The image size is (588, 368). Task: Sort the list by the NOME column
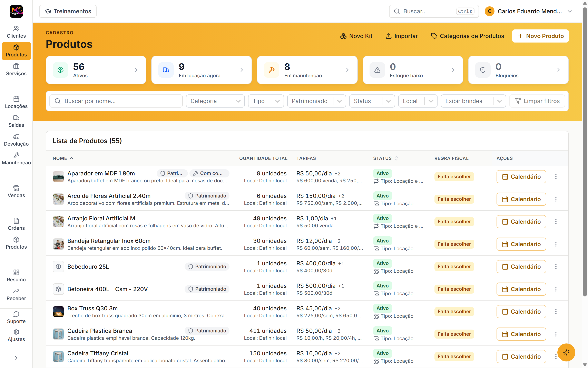(63, 158)
